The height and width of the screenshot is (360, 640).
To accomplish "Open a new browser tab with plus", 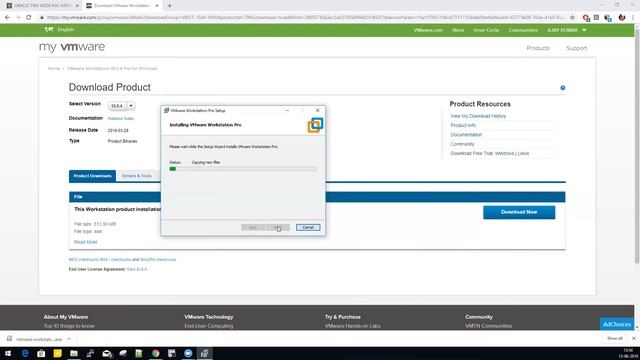I will point(169,6).
